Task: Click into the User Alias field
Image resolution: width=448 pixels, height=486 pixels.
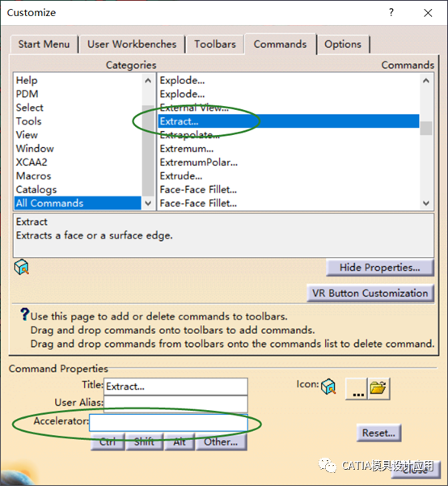Action: (175, 404)
